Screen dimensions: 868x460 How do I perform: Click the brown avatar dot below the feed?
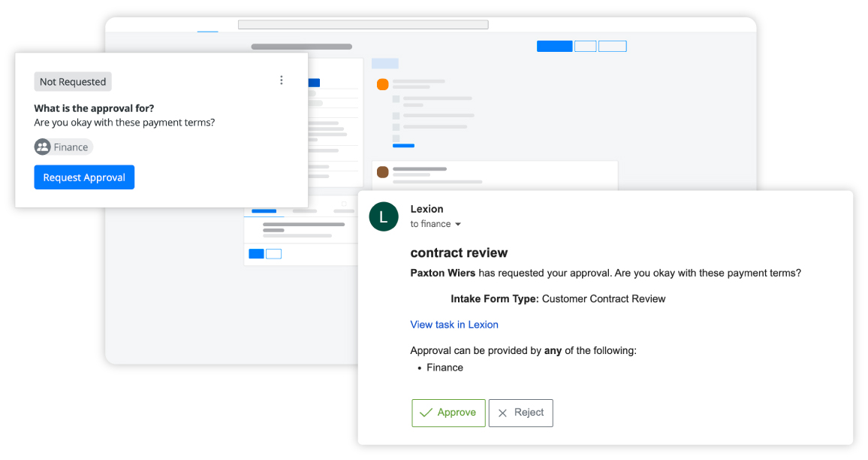(383, 171)
